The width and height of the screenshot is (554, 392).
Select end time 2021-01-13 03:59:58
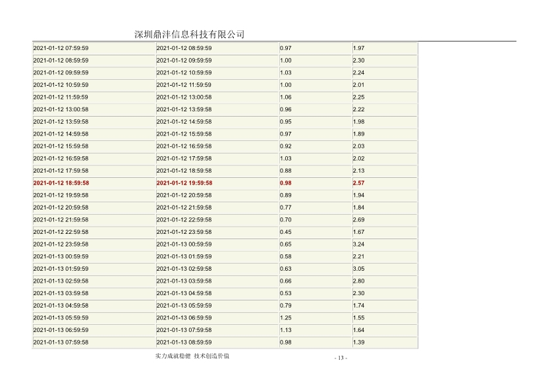184,281
